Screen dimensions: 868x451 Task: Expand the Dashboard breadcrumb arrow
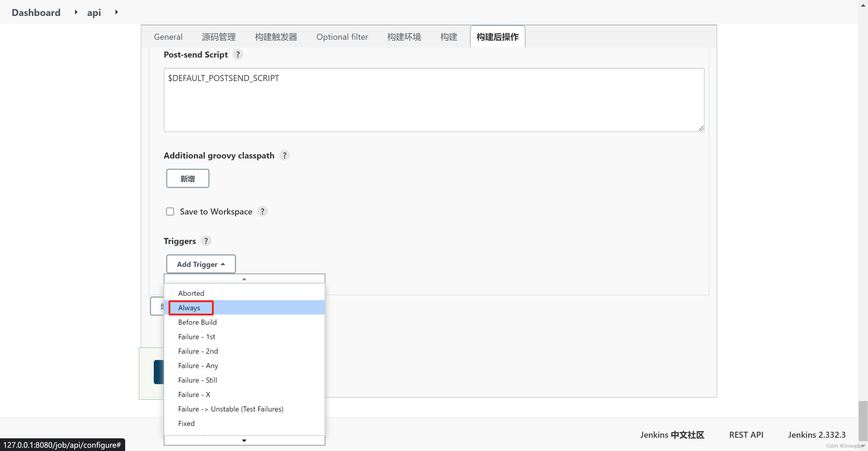pos(76,12)
